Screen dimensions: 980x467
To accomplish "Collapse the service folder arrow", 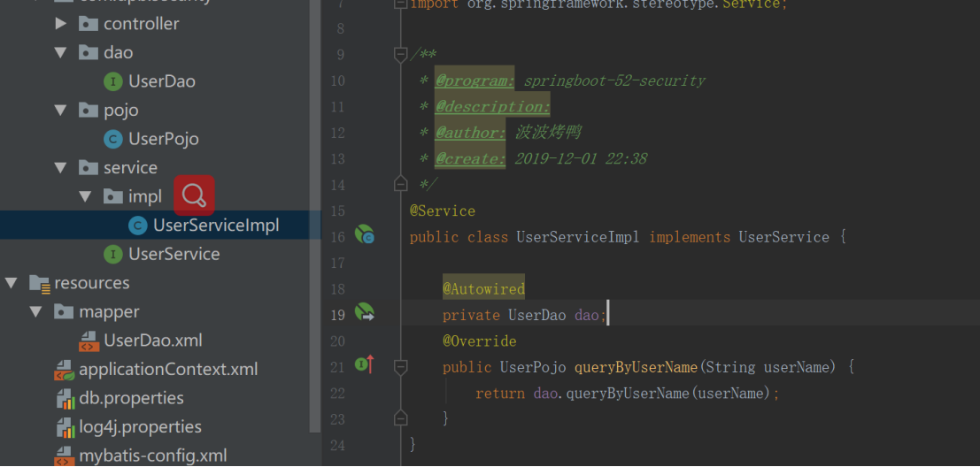I will coord(60,168).
